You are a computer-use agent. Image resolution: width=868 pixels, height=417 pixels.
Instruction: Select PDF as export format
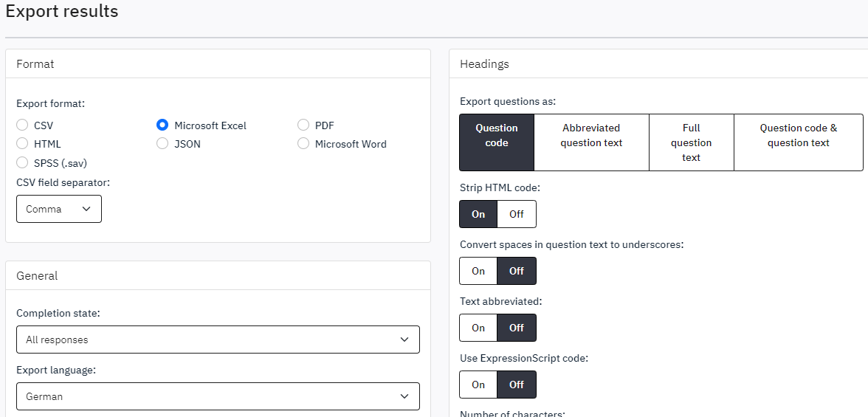click(303, 125)
